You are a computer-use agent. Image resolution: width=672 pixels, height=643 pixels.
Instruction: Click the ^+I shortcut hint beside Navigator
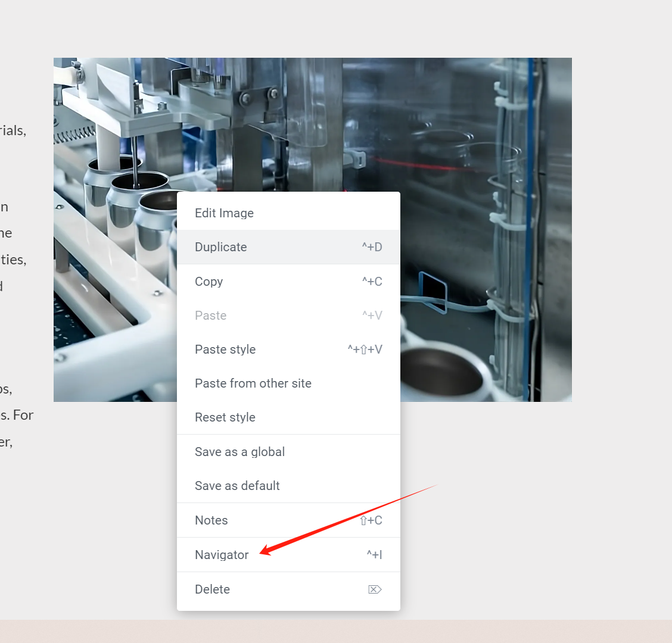tap(374, 555)
